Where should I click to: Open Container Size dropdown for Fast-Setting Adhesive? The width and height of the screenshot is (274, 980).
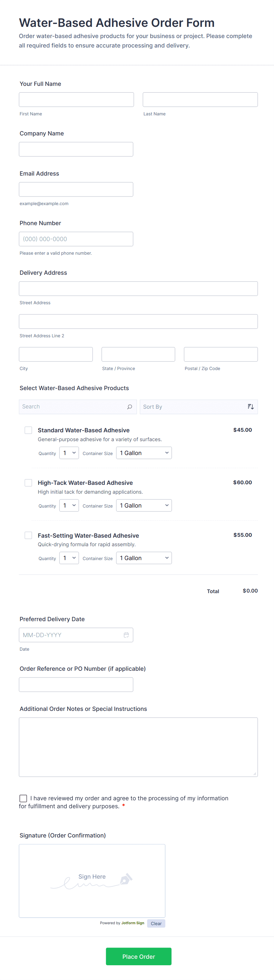pos(144,558)
